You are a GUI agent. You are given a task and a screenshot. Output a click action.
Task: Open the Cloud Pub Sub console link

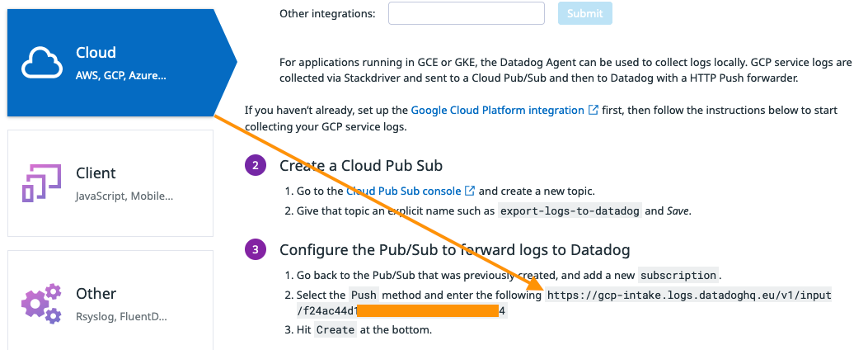tap(404, 192)
